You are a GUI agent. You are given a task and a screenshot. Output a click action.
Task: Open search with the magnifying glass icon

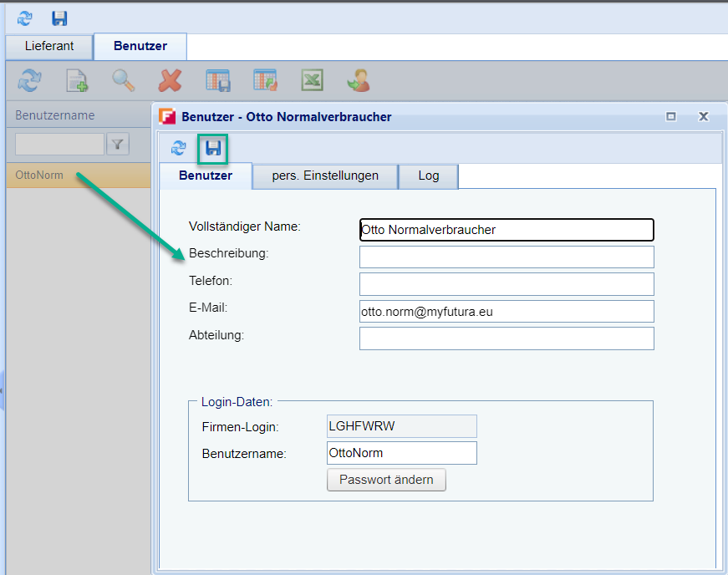coord(124,80)
